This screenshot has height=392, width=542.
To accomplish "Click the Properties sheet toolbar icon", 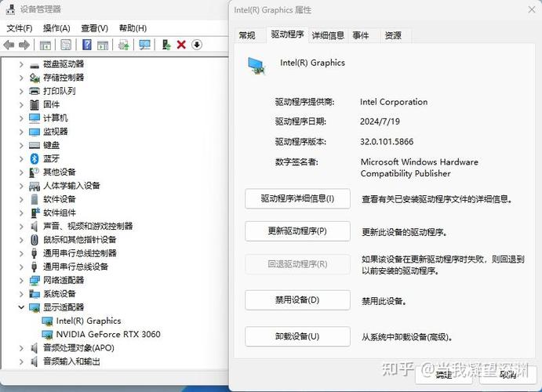I will [66, 45].
